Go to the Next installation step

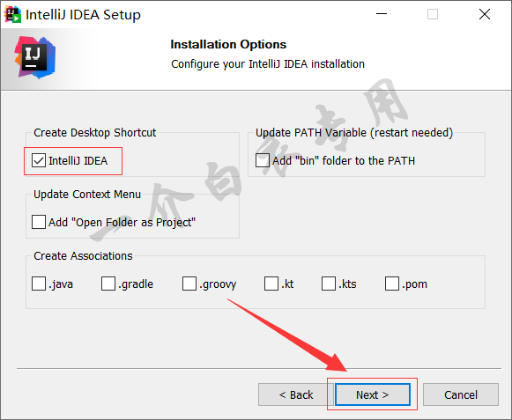point(372,394)
